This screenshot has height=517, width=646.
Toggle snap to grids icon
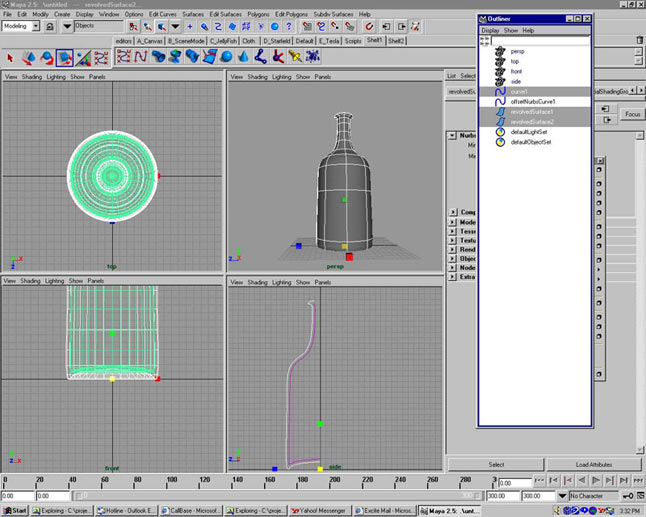pyautogui.click(x=307, y=27)
